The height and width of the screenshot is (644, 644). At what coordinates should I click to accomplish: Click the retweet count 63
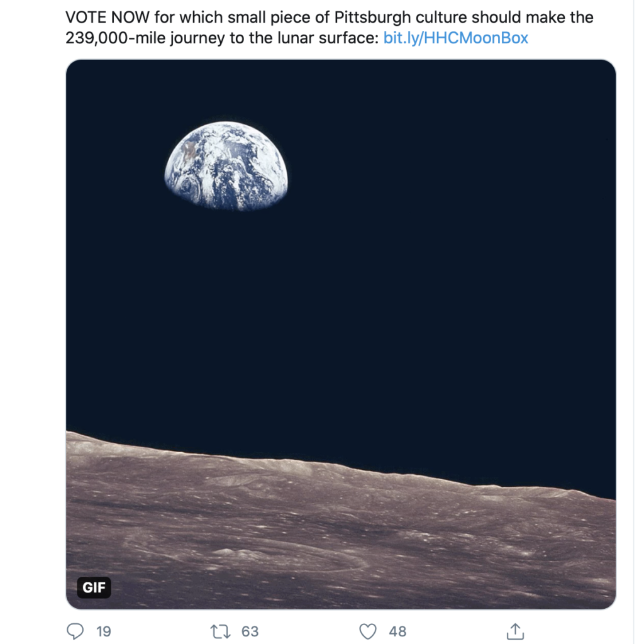(x=250, y=631)
